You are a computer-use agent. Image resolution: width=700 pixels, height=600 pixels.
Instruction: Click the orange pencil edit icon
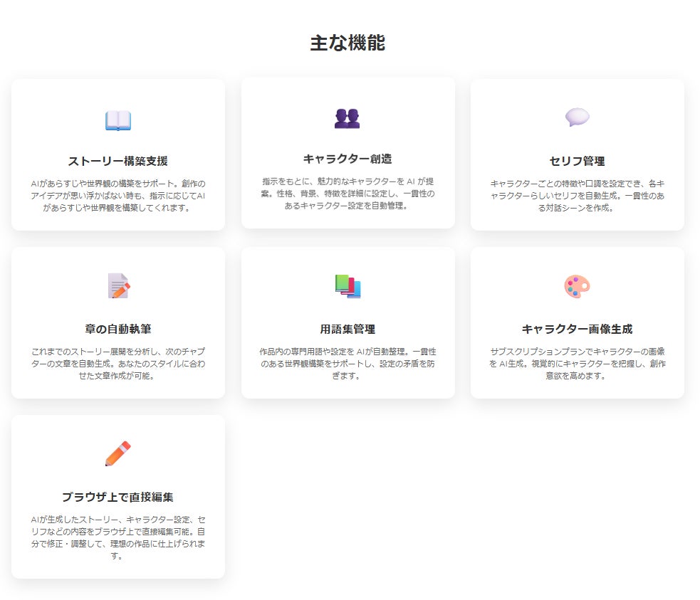(118, 453)
